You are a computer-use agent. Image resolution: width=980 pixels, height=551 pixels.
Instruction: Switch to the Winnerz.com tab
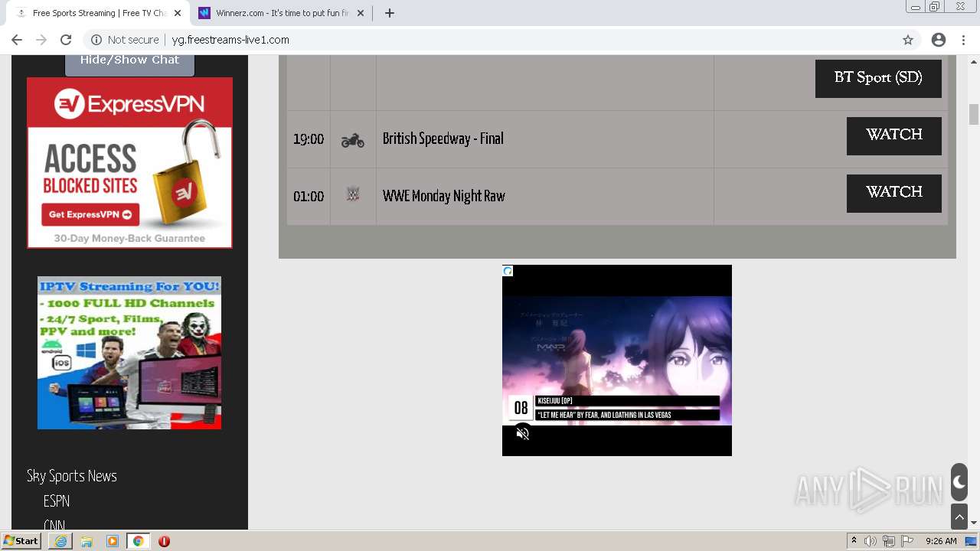pos(282,13)
